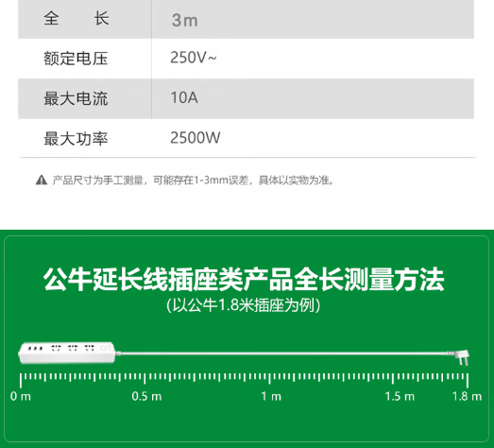Screen dimensions: 494x448
Task: Click the 3m length value
Action: click(x=185, y=20)
